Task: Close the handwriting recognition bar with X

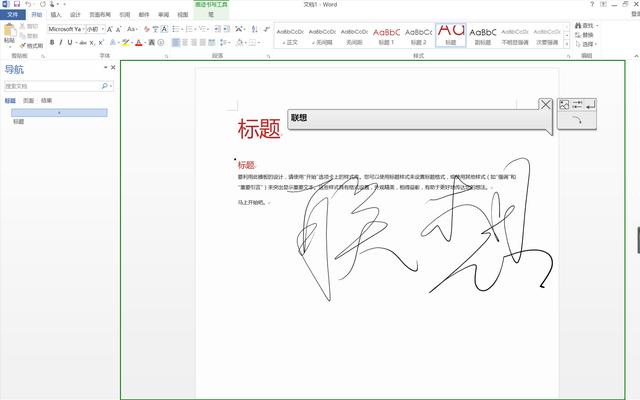Action: coord(545,105)
